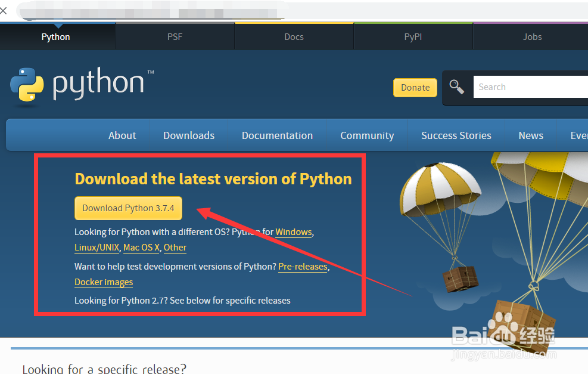This screenshot has height=374, width=588.
Task: Open the Pre-releases link
Action: coord(303,267)
